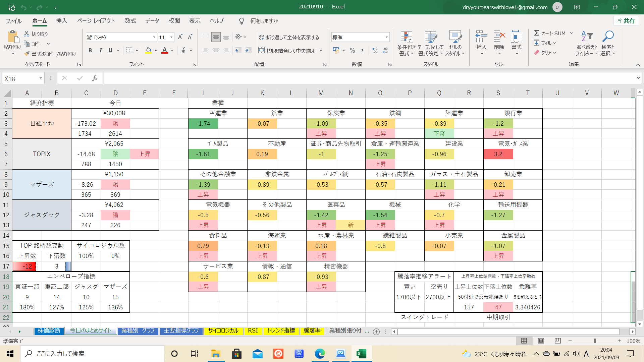Screen dimensions: 644x362
Task: Click the 共有 share button
Action: coord(626,21)
